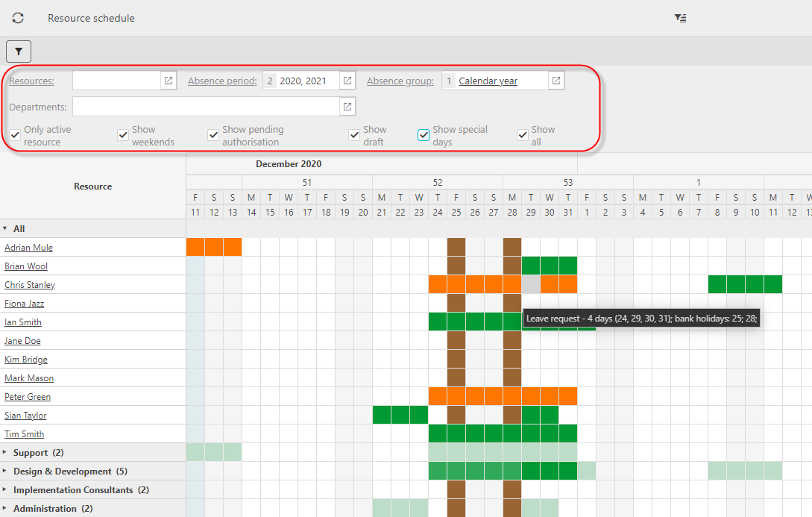Toggle the Show special days checkbox

point(424,135)
